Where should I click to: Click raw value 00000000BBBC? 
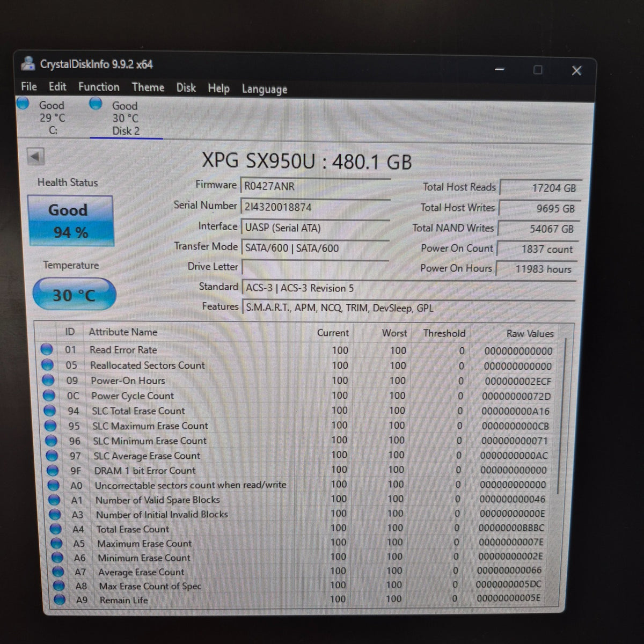pyautogui.click(x=511, y=528)
